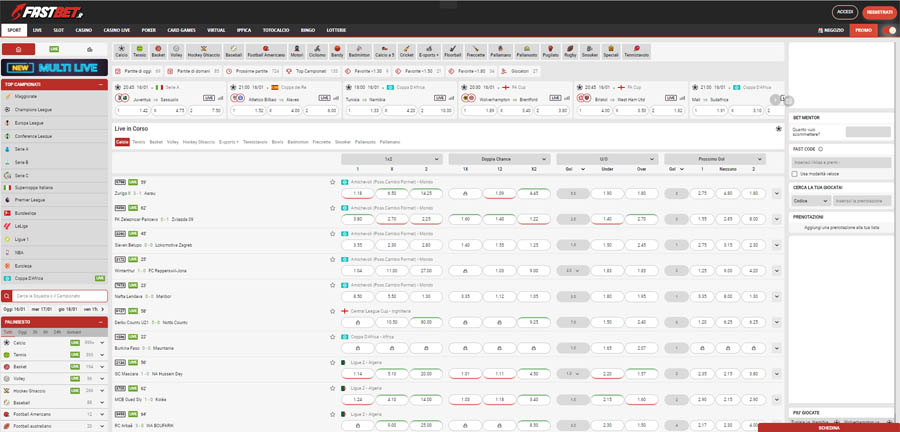Open the Doppia Chance market dropdown

tap(499, 159)
